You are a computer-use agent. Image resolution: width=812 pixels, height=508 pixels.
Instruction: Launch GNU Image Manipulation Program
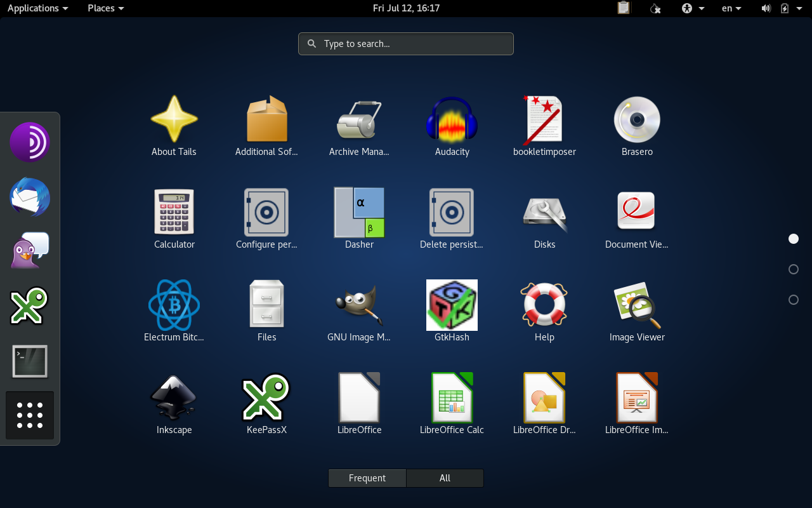[359, 311]
